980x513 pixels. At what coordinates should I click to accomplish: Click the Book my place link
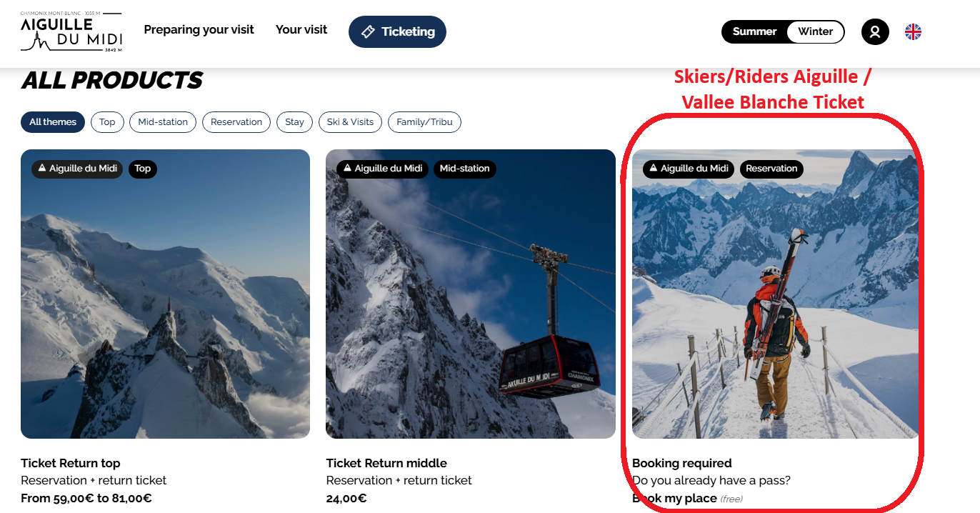[x=675, y=498]
